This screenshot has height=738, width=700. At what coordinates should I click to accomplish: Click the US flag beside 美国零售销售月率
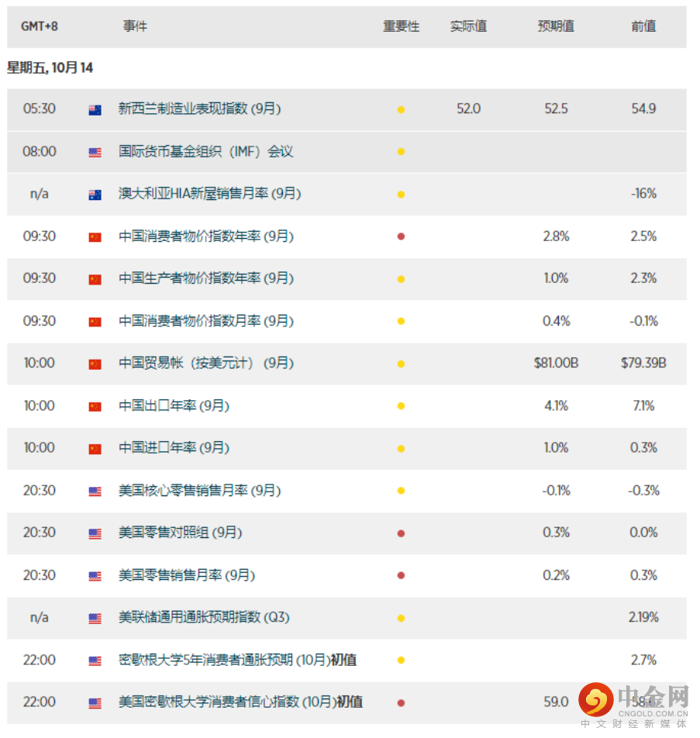tap(95, 576)
